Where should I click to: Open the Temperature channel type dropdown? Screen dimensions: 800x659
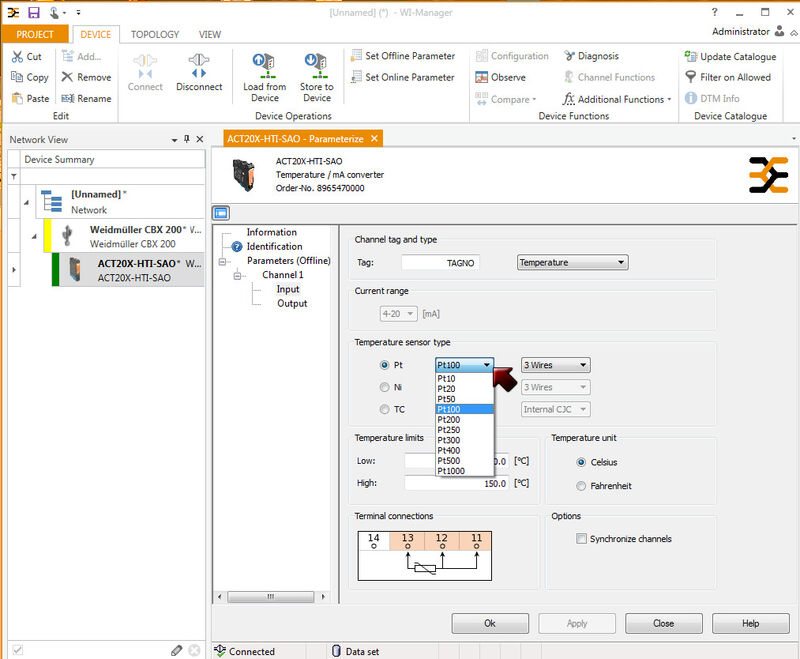point(572,262)
